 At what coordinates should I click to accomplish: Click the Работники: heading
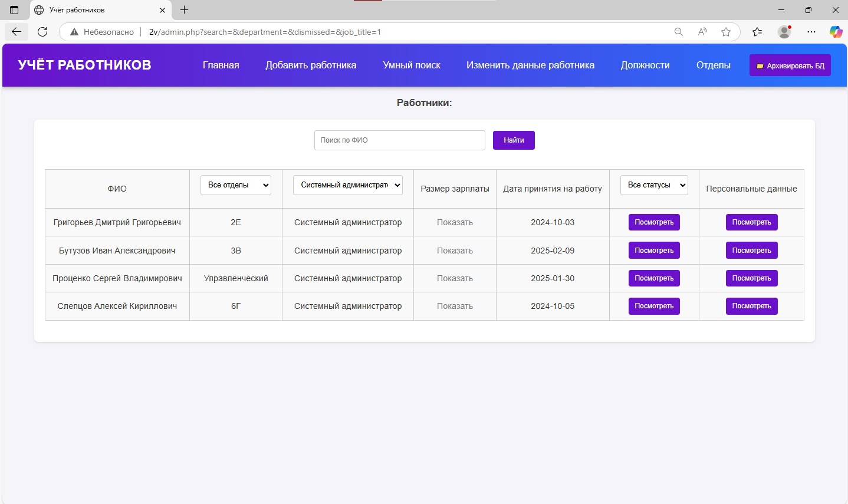coord(424,103)
